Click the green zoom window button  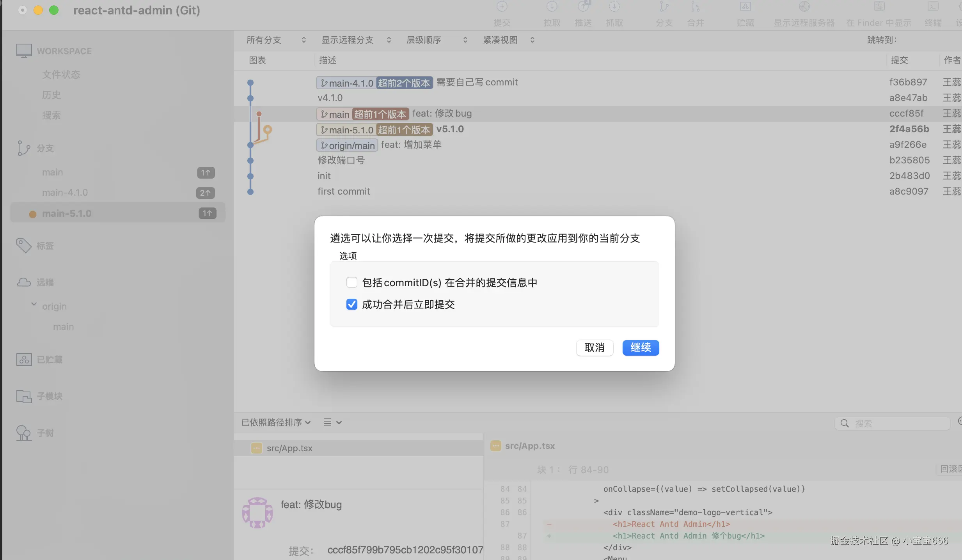coord(54,10)
